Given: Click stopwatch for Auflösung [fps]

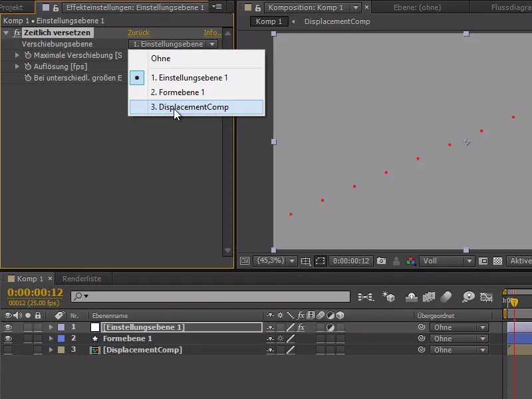Looking at the screenshot, I should coord(28,66).
